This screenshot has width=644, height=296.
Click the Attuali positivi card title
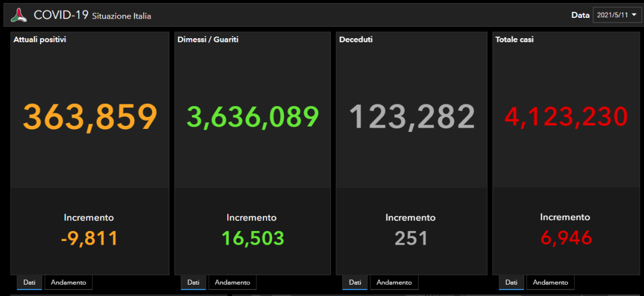(x=40, y=40)
